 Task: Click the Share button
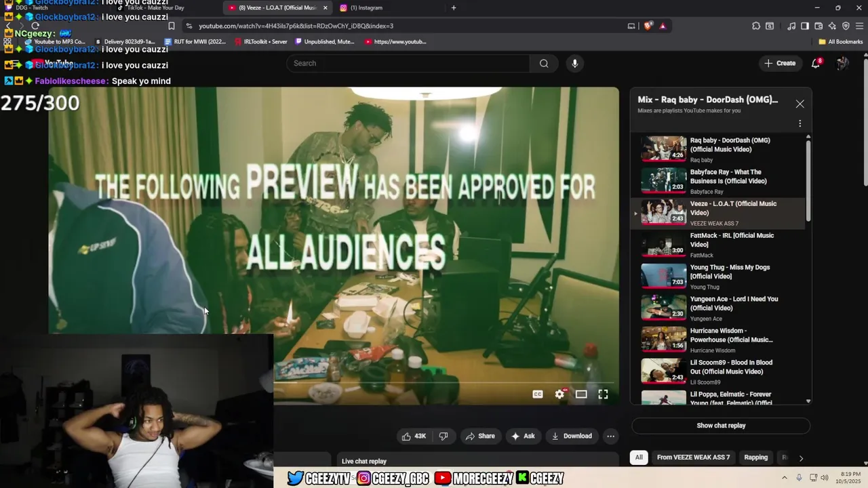[x=480, y=436]
